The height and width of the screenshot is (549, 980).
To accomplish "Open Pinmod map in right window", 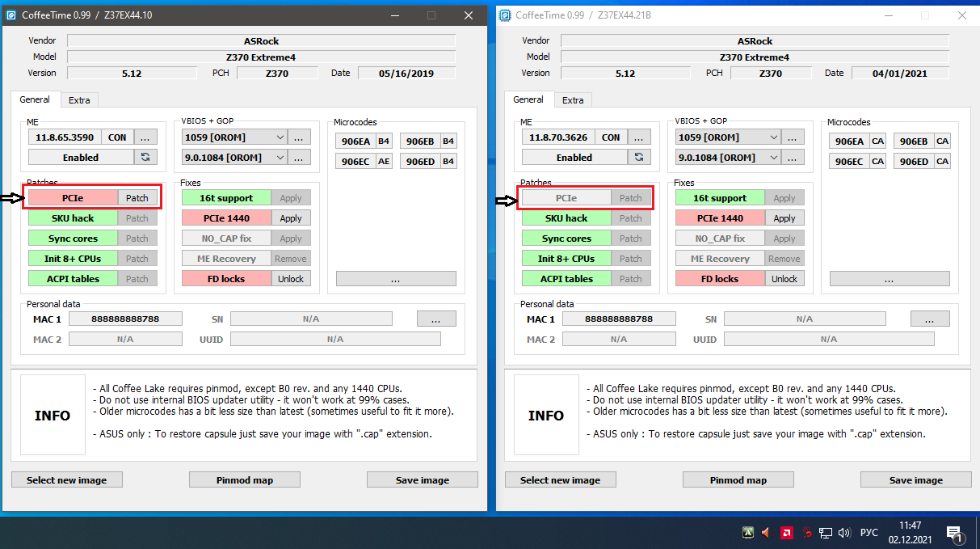I will 738,480.
